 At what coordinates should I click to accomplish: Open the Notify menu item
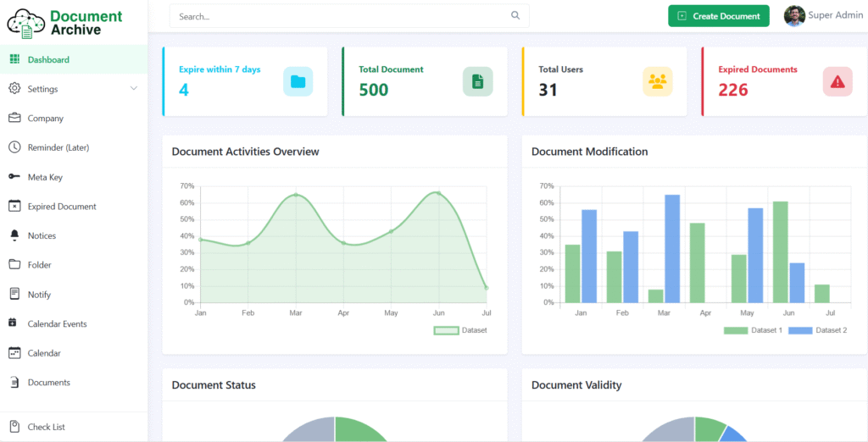[x=74, y=295]
